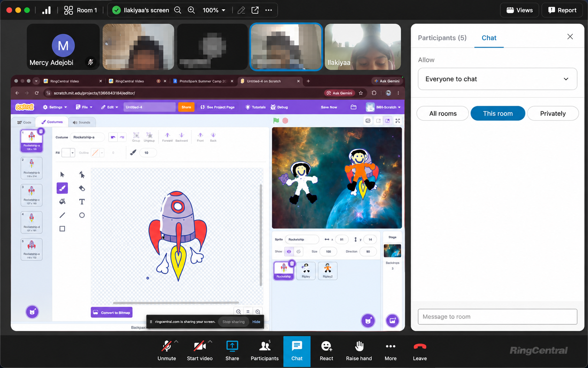Select the Brush tool in the costume editor

[62, 188]
